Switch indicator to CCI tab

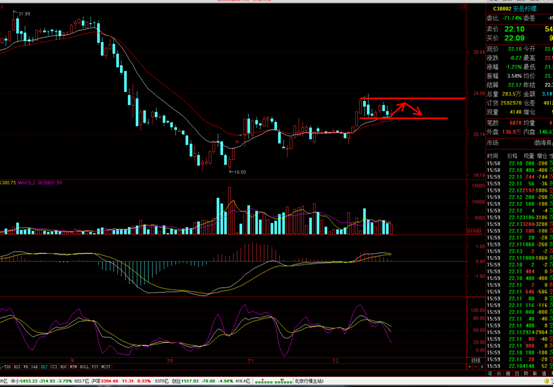(54, 367)
